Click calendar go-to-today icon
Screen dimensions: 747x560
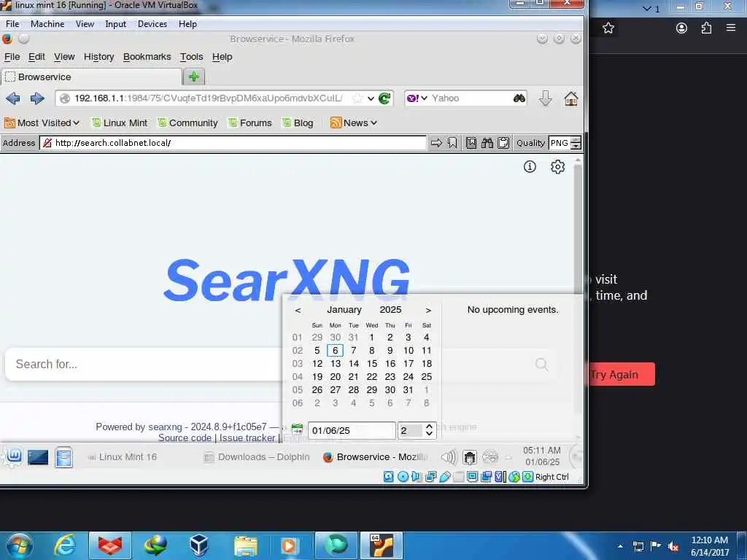(x=297, y=430)
